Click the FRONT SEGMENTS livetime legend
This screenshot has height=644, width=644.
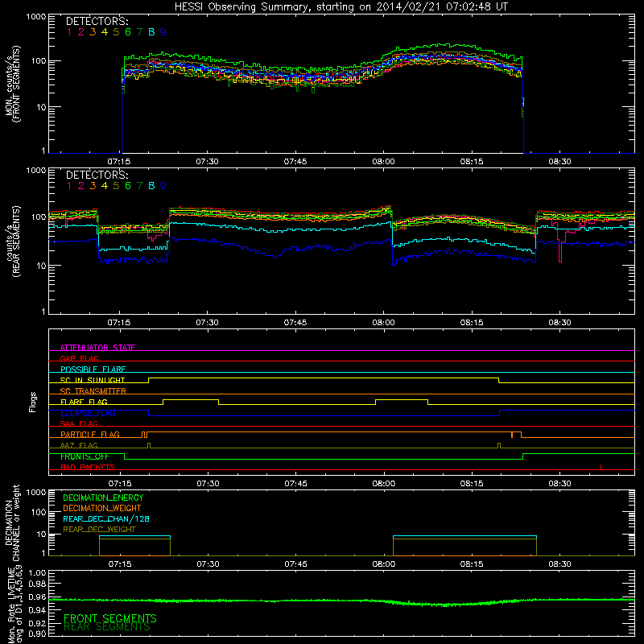(110, 618)
